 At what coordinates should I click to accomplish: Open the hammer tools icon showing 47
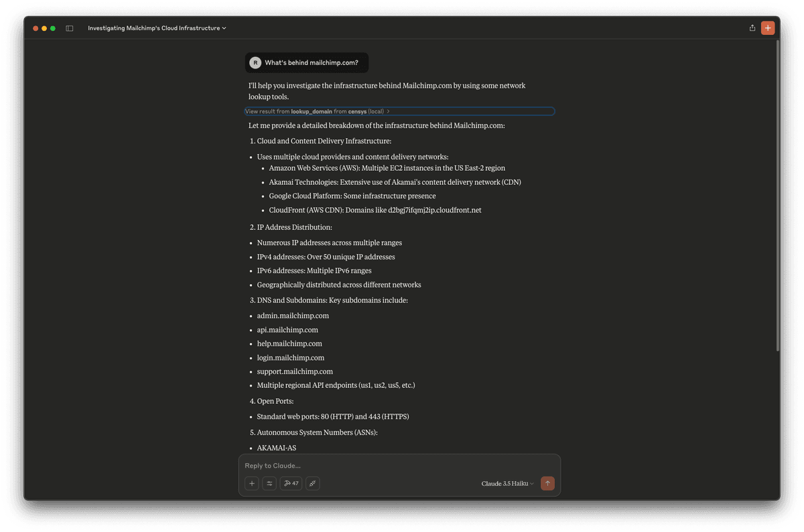(x=291, y=483)
